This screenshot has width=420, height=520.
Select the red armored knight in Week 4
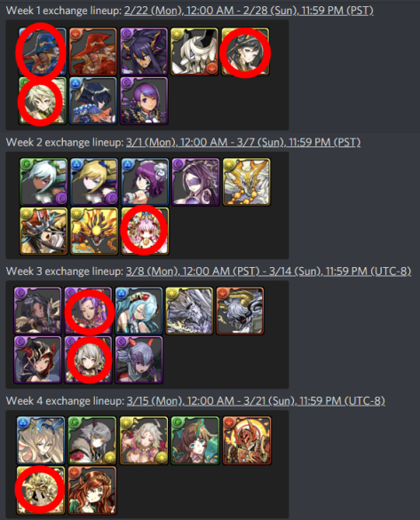click(247, 440)
